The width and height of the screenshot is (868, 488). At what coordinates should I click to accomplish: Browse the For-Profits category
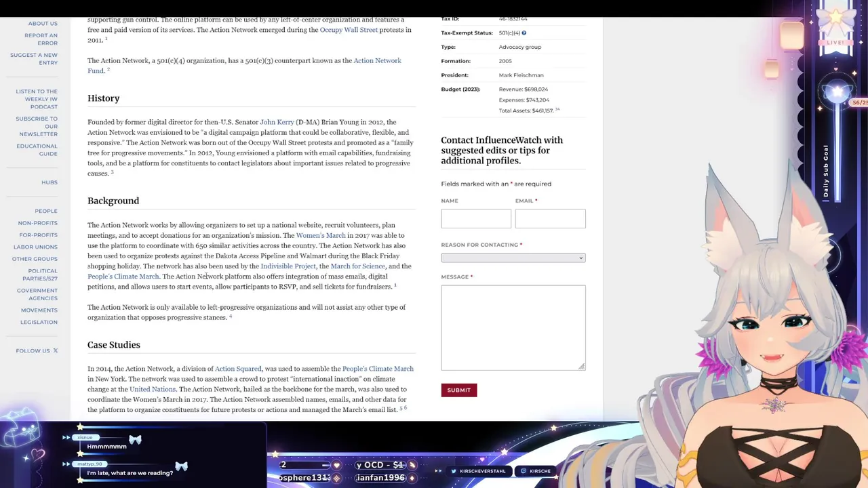coord(39,235)
